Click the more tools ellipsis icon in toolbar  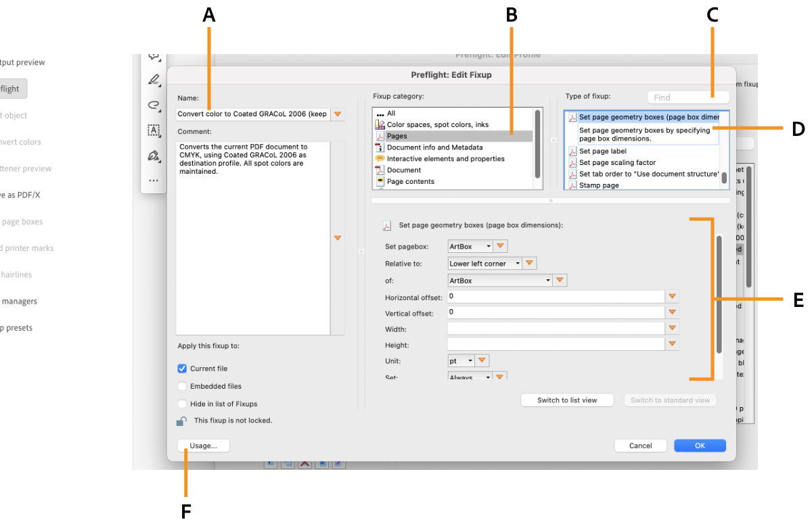pos(154,180)
